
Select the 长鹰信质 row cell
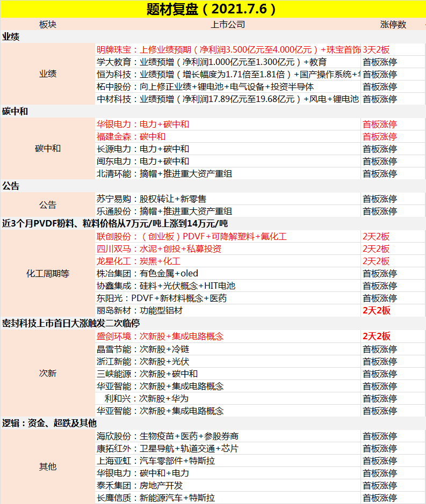[228, 498]
